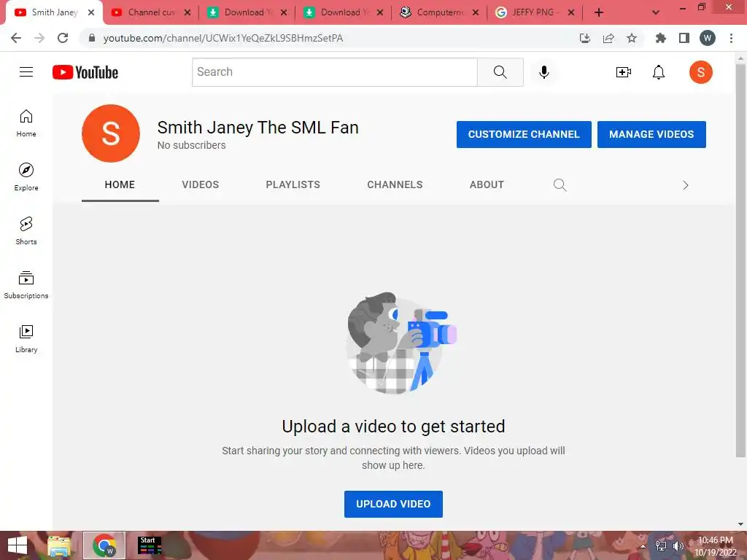The image size is (747, 560).
Task: Open Shorts in the sidebar
Action: click(26, 231)
